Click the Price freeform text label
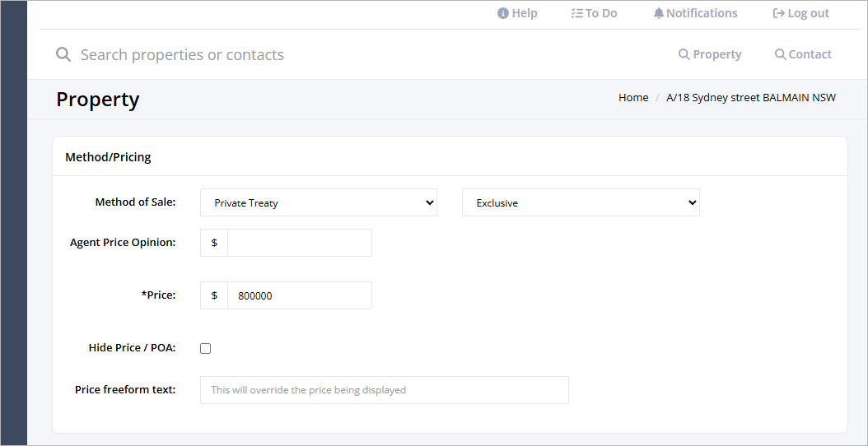The height and width of the screenshot is (446, 868). pos(125,389)
